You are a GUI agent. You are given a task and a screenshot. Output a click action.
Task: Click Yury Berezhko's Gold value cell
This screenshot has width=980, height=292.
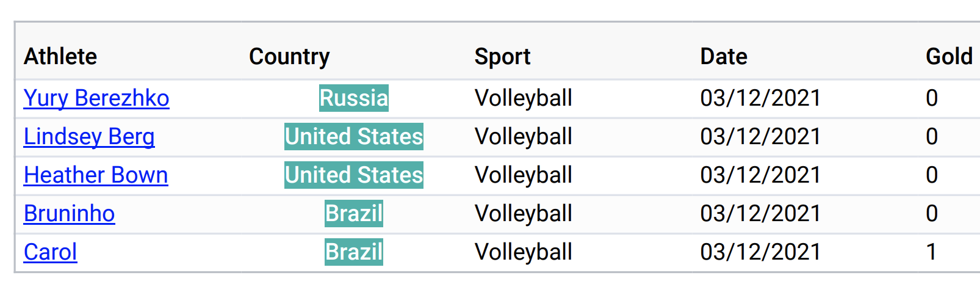[932, 98]
